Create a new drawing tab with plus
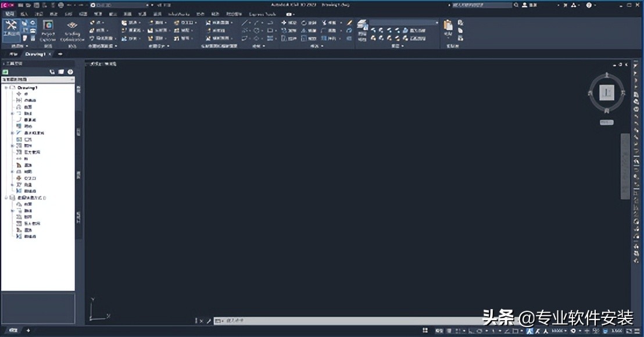Screen dimensions: 644x337 coord(60,54)
